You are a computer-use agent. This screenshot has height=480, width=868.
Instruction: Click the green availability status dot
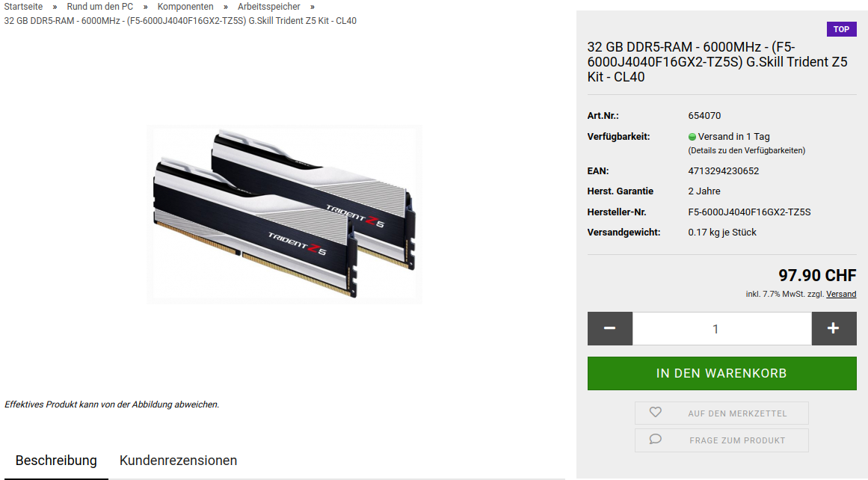pyautogui.click(x=692, y=137)
